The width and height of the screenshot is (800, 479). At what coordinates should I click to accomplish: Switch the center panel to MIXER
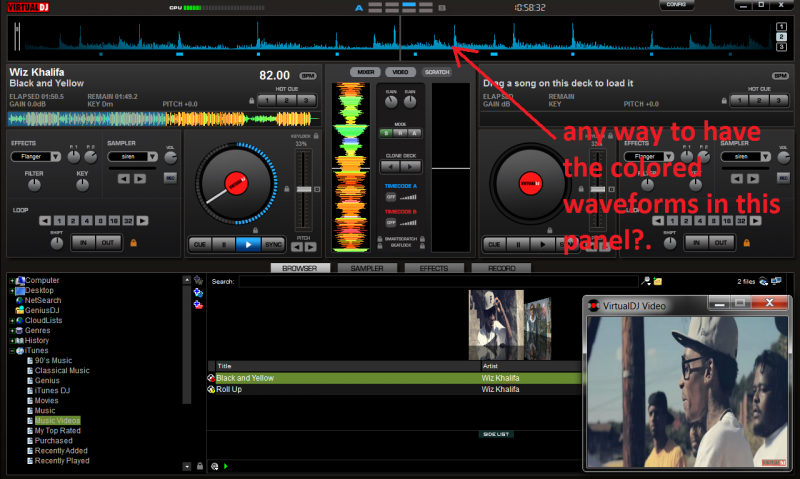click(365, 72)
